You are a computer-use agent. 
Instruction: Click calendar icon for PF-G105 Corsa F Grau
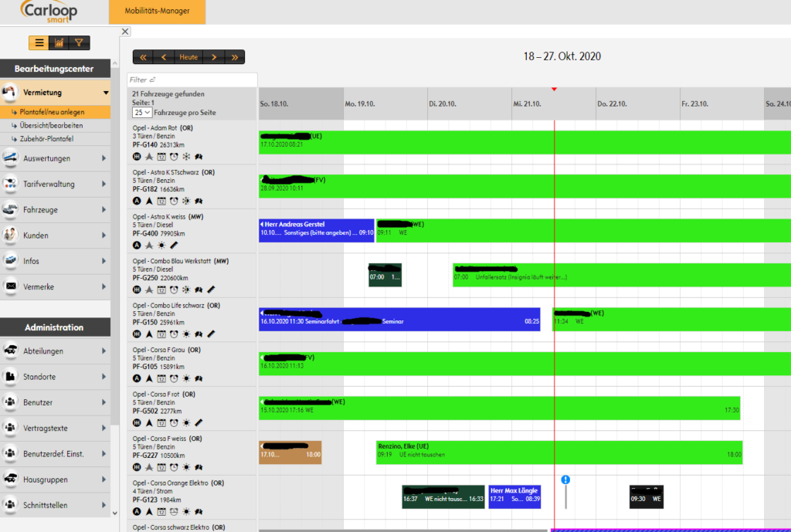click(x=161, y=378)
